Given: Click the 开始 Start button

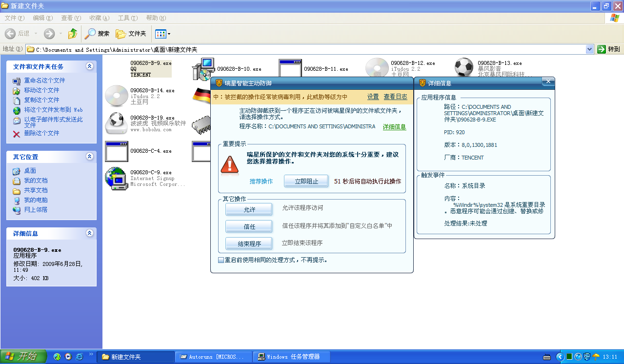Looking at the screenshot, I should (23, 357).
